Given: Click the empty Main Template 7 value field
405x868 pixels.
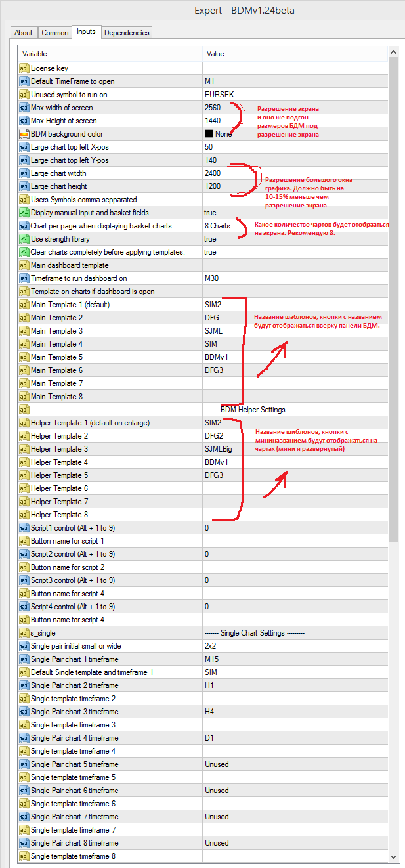Looking at the screenshot, I should pyautogui.click(x=295, y=383).
